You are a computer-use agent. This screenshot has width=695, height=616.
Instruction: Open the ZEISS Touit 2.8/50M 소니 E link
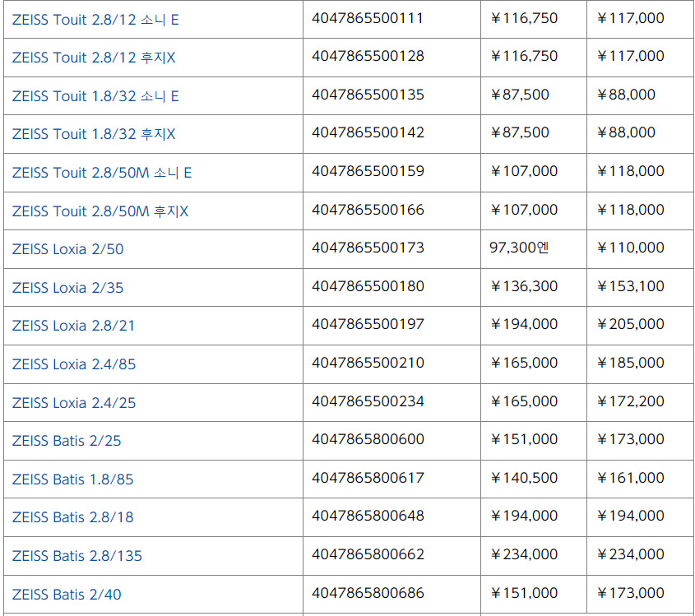click(102, 173)
